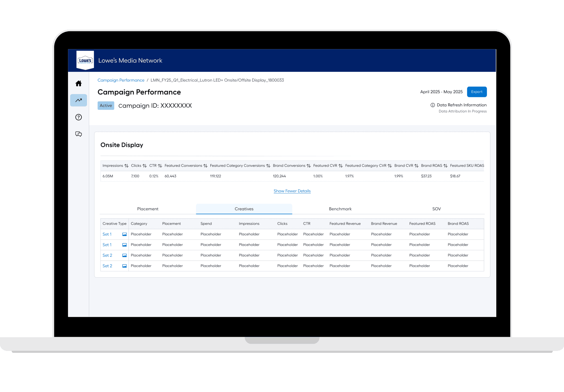This screenshot has width=564, height=392.
Task: Open the trending performance chart icon
Action: click(x=78, y=100)
